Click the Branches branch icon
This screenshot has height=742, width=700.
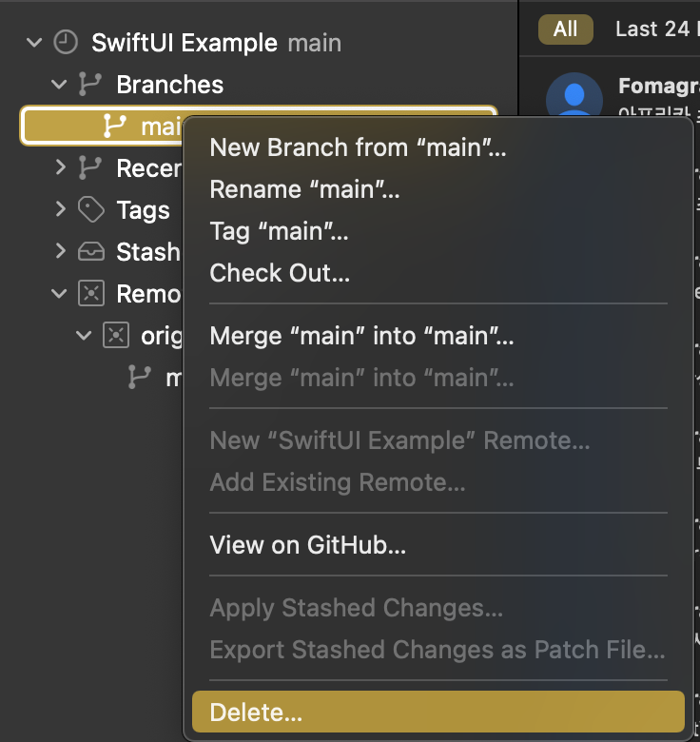pyautogui.click(x=89, y=85)
